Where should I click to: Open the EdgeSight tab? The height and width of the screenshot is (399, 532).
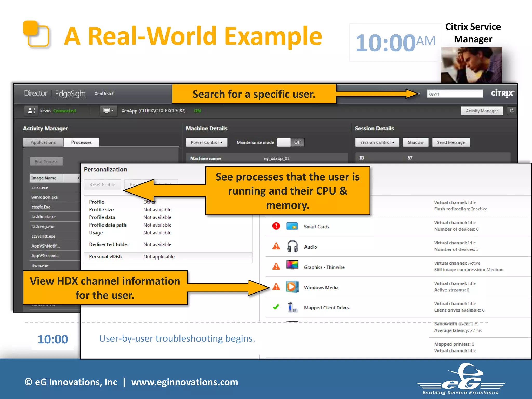pyautogui.click(x=70, y=94)
